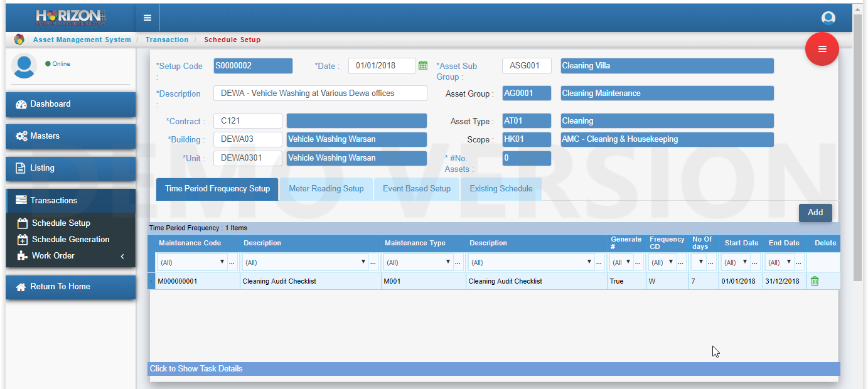The height and width of the screenshot is (389, 868).
Task: Open No Of days filter dropdown
Action: click(x=702, y=262)
